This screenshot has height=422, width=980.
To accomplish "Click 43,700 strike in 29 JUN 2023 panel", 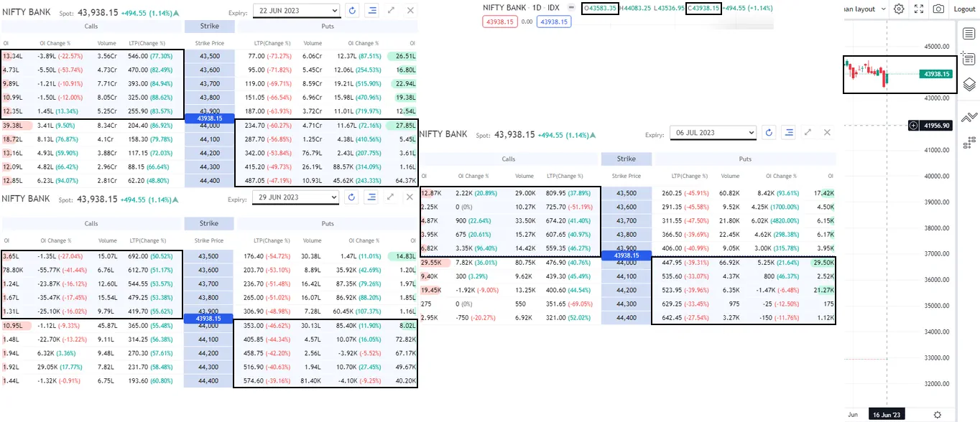I will pos(209,283).
